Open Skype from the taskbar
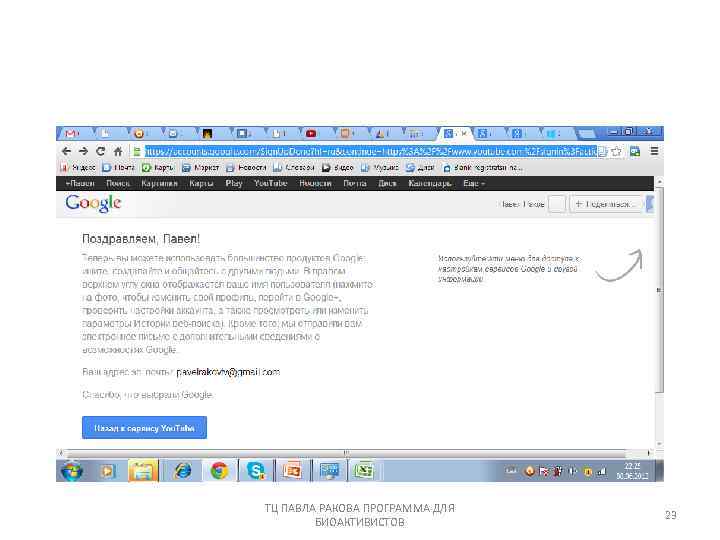Image resolution: width=720 pixels, height=540 pixels. (x=256, y=471)
